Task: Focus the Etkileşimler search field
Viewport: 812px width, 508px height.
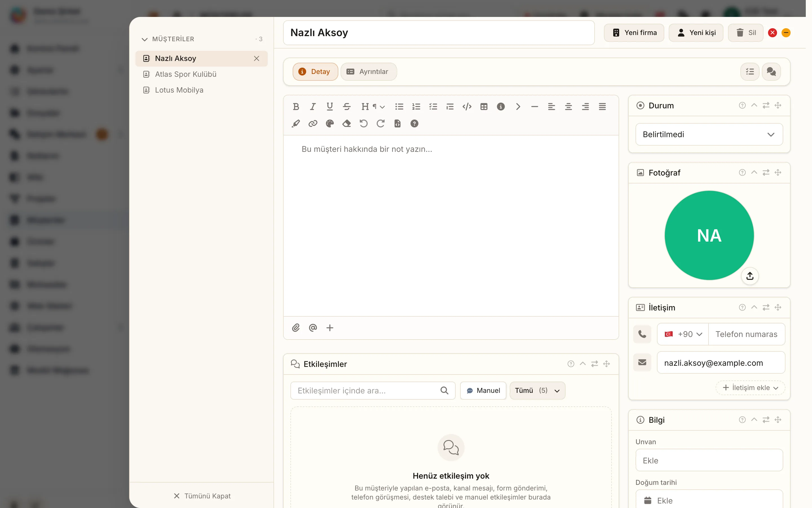Action: coord(373,390)
